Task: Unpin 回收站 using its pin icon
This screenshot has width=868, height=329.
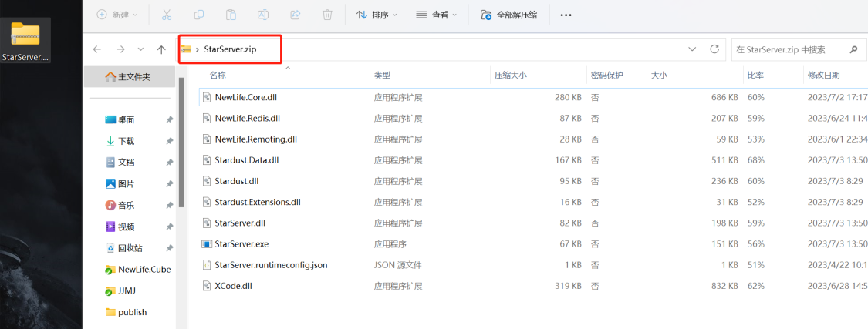Action: pos(170,248)
